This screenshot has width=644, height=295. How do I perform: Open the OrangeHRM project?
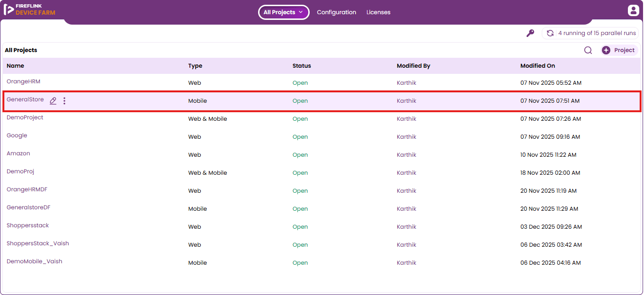coord(23,81)
